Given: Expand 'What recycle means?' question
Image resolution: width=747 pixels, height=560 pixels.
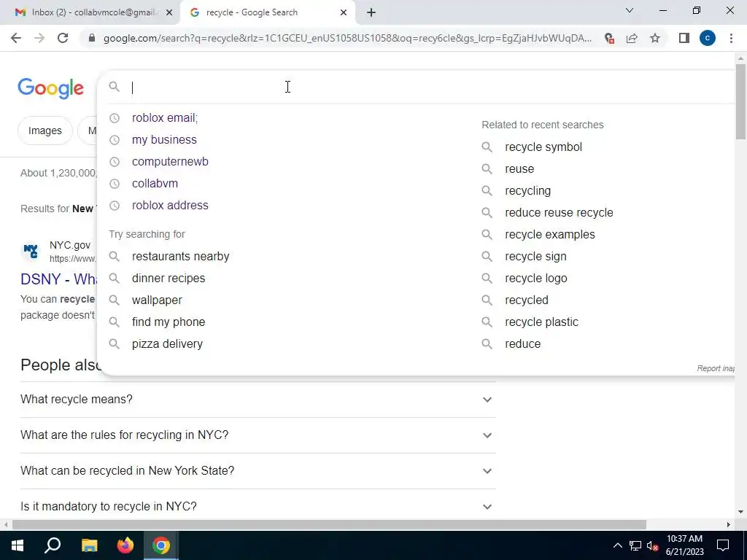Looking at the screenshot, I should click(258, 400).
